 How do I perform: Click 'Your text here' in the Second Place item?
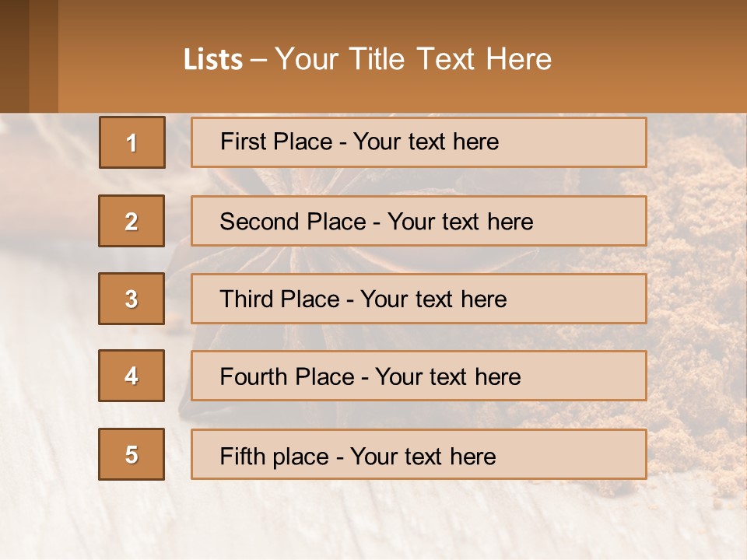tap(460, 222)
